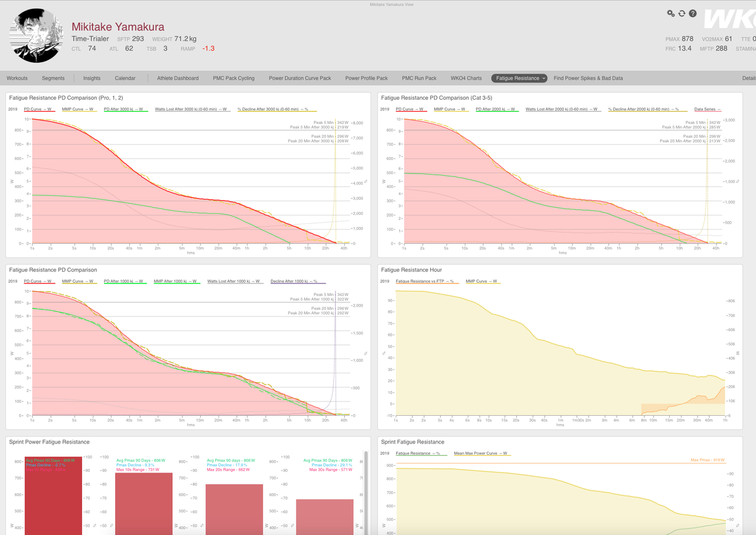Switch to the Workouts tab
Screen dimensions: 756x535
[17, 78]
